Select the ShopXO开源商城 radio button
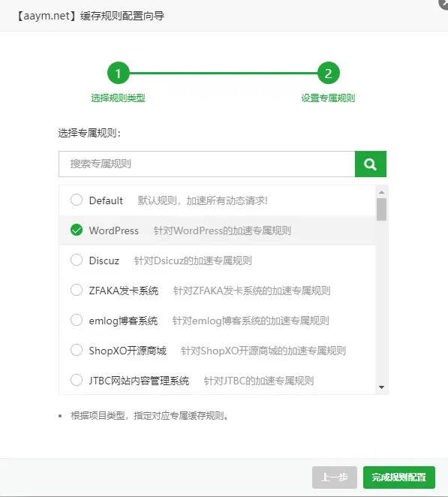This screenshot has height=497, width=448. point(77,351)
